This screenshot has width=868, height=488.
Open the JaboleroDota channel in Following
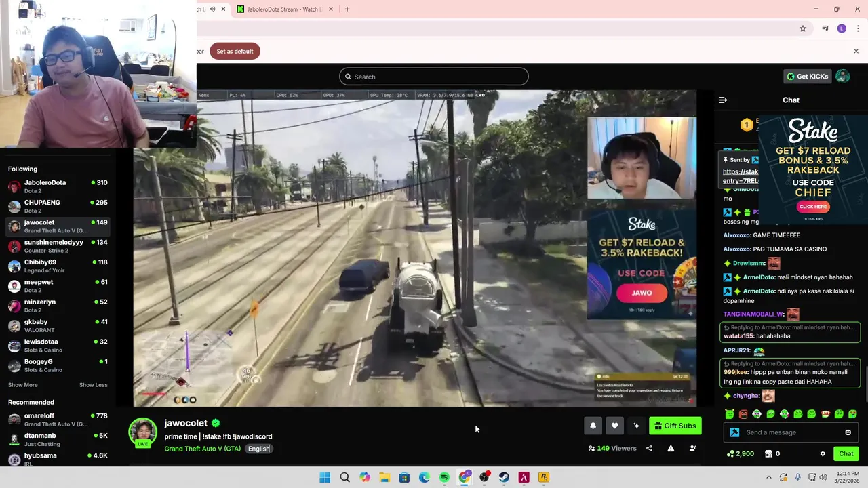[x=58, y=186]
